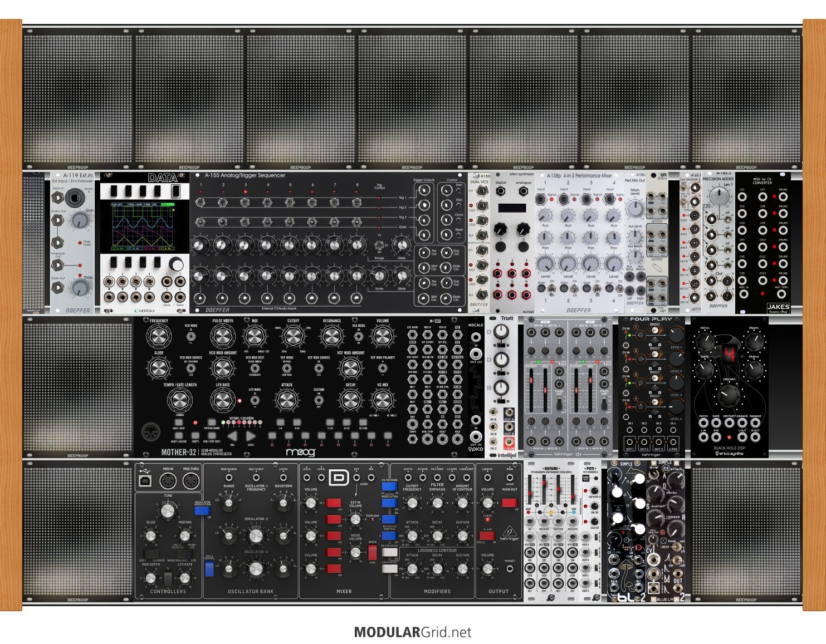This screenshot has height=644, width=826.
Task: Click the red C/SUM jack on Triatt
Action: [x=509, y=442]
